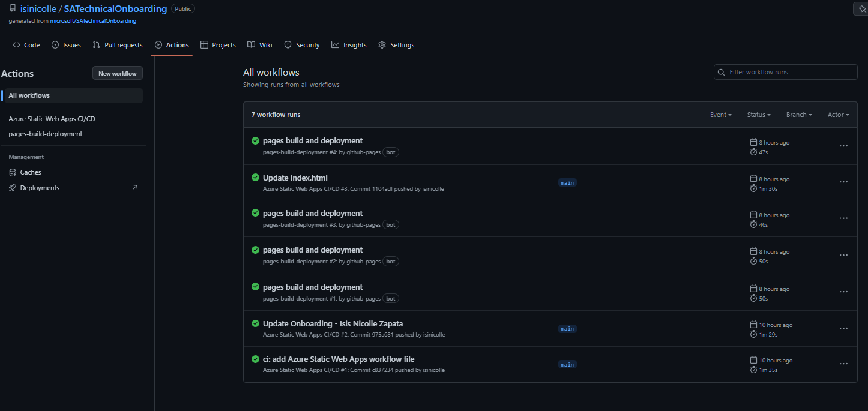Screen dimensions: 868x411
Task: Focus the Filter workflow runs field
Action: click(785, 72)
